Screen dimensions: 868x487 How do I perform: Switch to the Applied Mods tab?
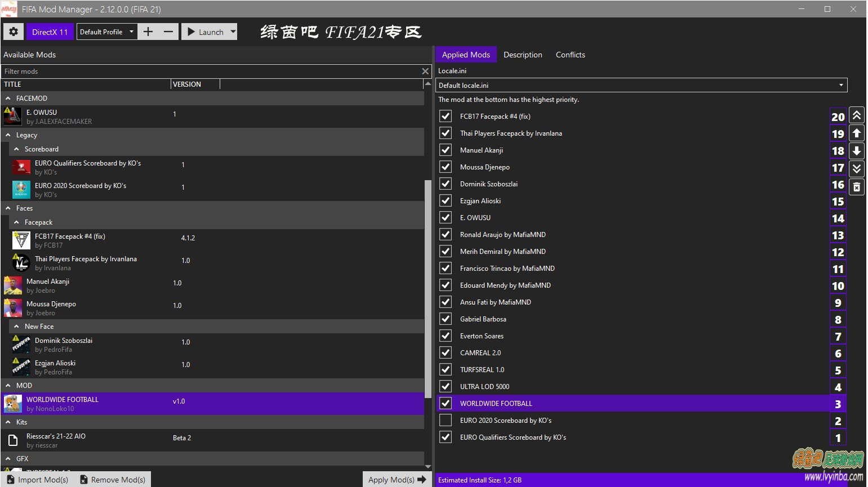pos(466,55)
